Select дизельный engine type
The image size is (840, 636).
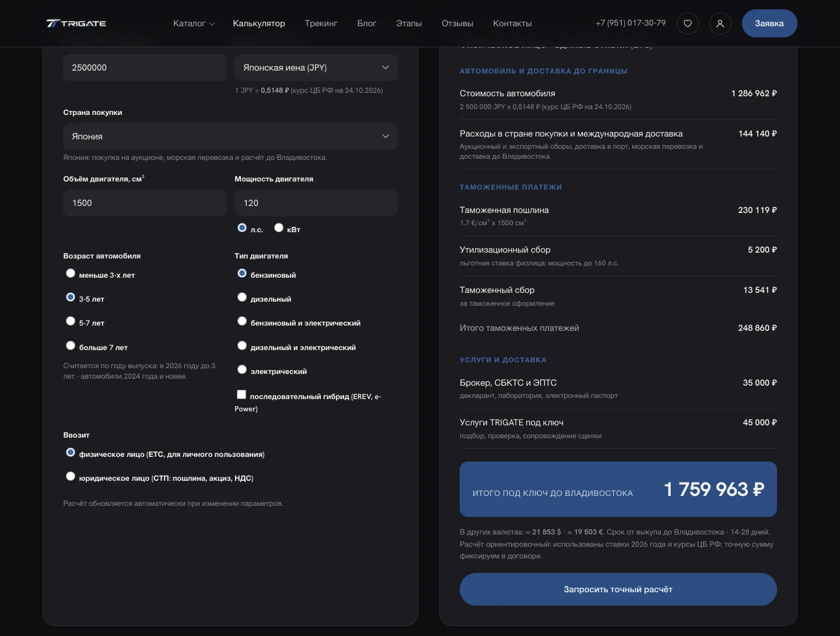(242, 297)
